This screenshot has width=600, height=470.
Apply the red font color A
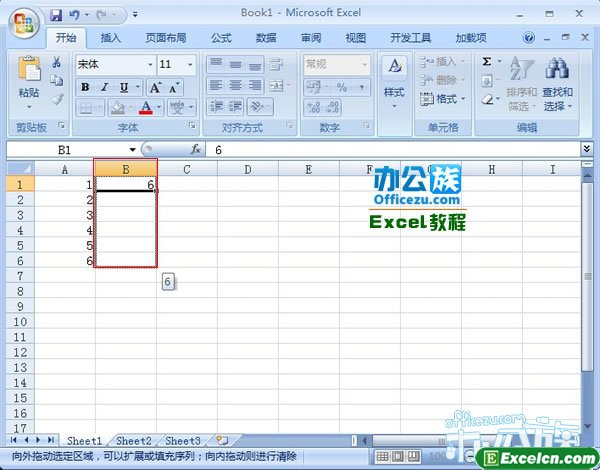[x=145, y=108]
